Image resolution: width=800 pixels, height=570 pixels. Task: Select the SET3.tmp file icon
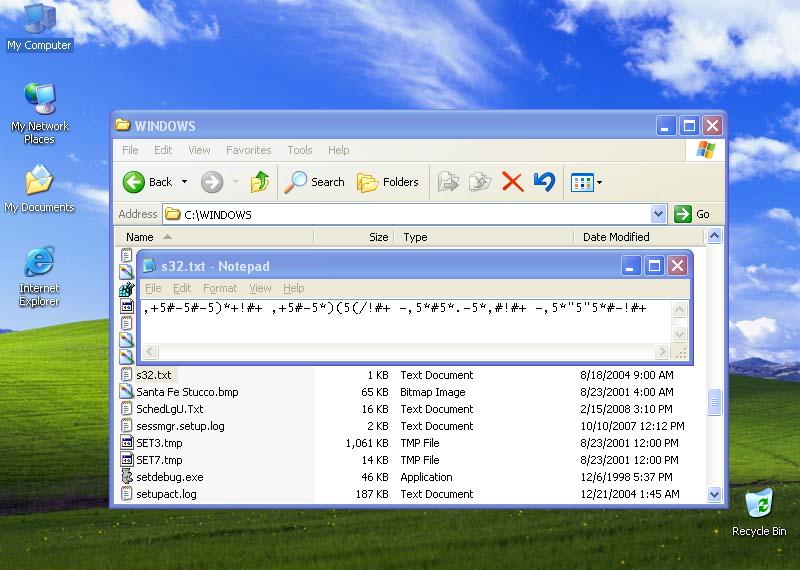[127, 442]
